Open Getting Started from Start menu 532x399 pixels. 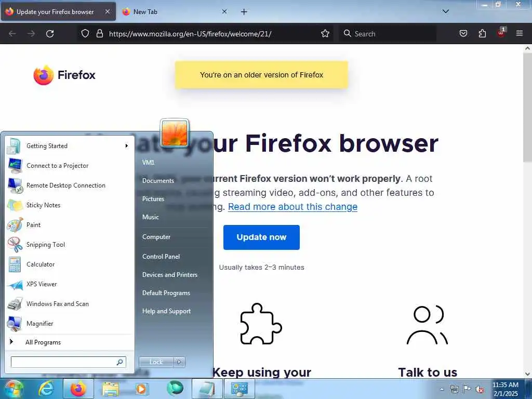(x=70, y=146)
